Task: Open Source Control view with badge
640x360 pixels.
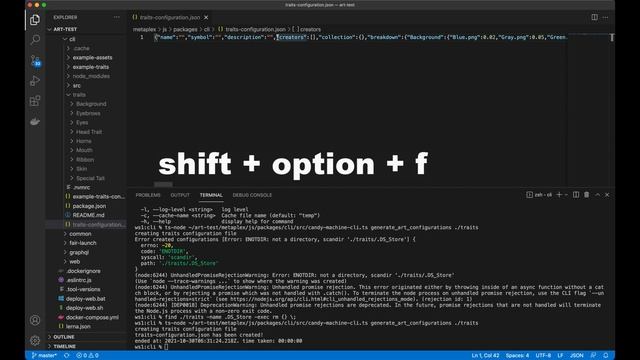Action: (x=35, y=60)
